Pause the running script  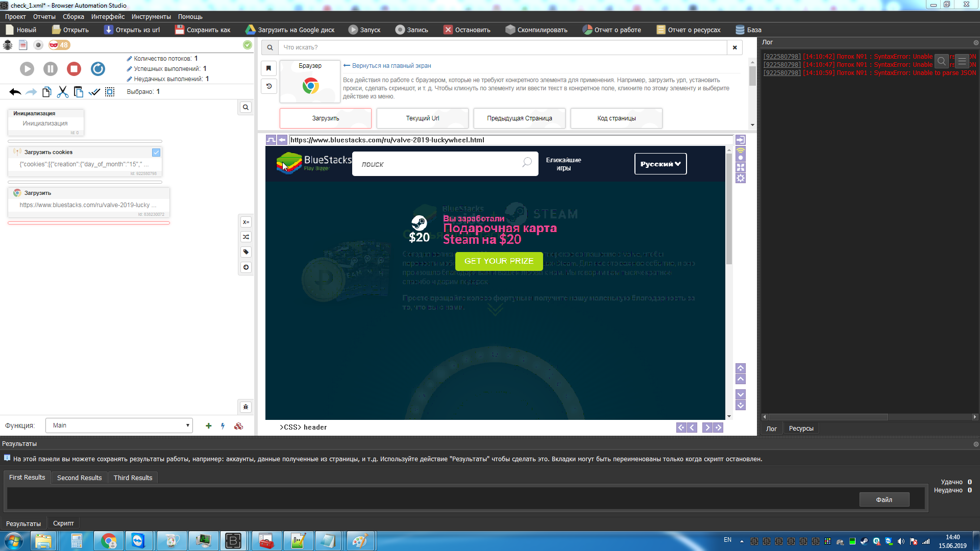point(51,69)
